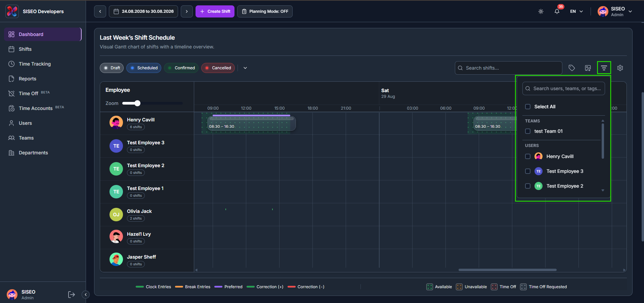The width and height of the screenshot is (644, 303).
Task: Open the SISEO Admin account menu
Action: 615,11
